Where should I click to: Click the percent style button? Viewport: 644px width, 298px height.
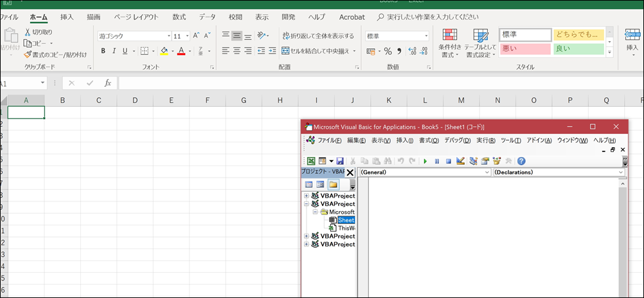[x=388, y=51]
